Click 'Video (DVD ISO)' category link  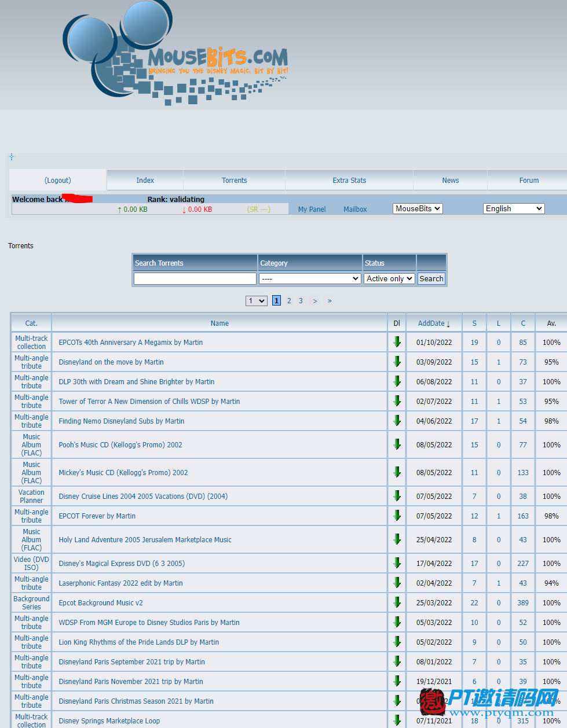point(31,563)
